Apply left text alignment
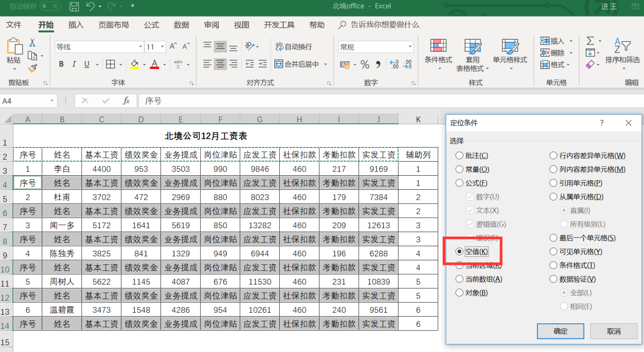 click(x=207, y=64)
